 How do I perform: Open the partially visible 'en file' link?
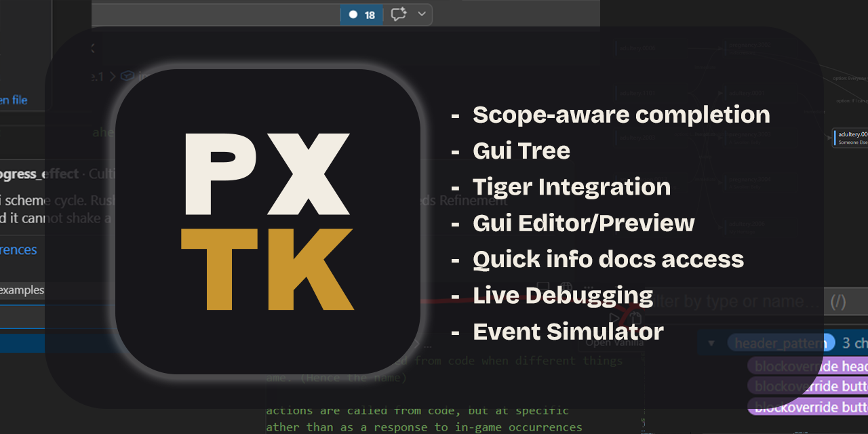pos(14,100)
